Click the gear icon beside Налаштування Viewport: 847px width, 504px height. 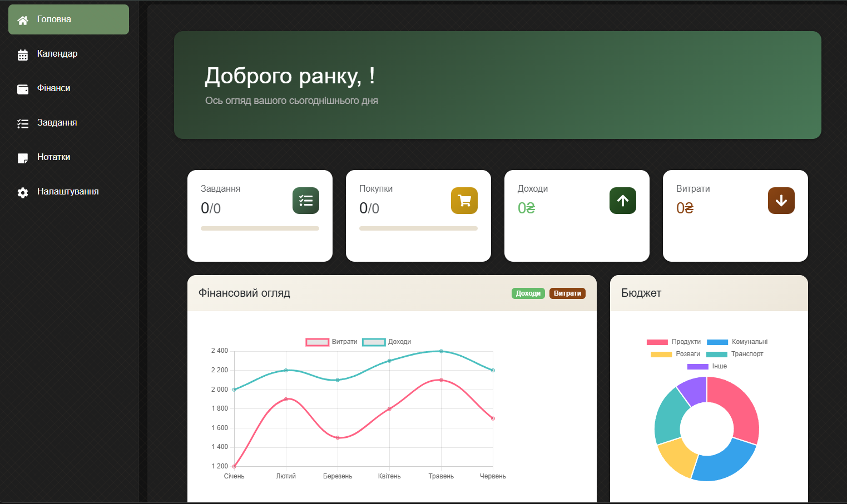[23, 192]
